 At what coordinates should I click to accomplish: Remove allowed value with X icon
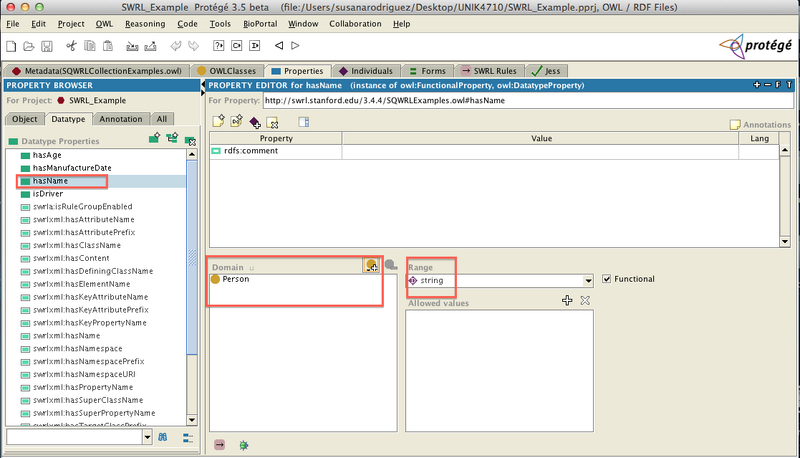click(x=585, y=300)
